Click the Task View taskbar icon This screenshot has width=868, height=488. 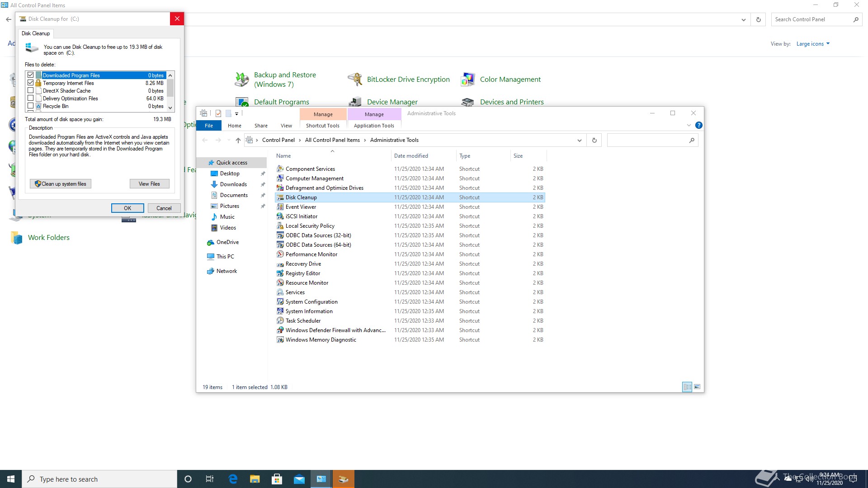tap(210, 479)
